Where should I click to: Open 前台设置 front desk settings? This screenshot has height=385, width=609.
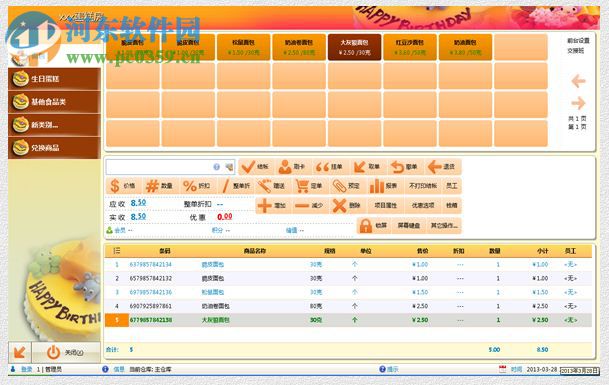pos(578,40)
